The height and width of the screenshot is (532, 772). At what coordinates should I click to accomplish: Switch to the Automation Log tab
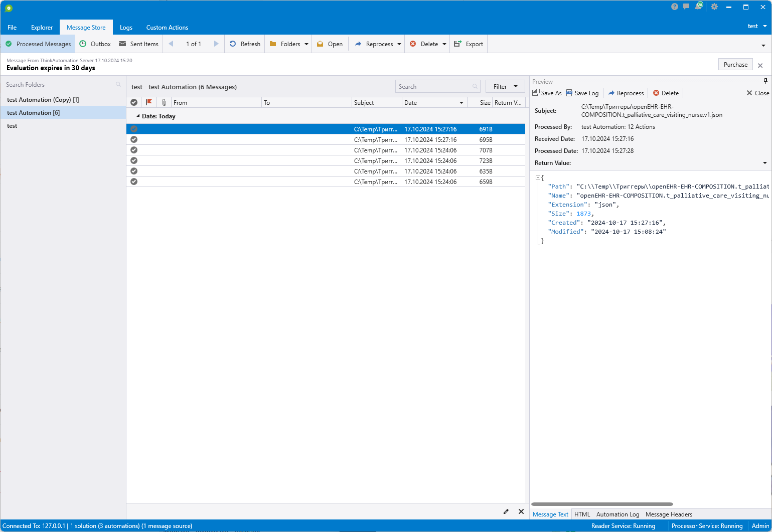coord(618,514)
